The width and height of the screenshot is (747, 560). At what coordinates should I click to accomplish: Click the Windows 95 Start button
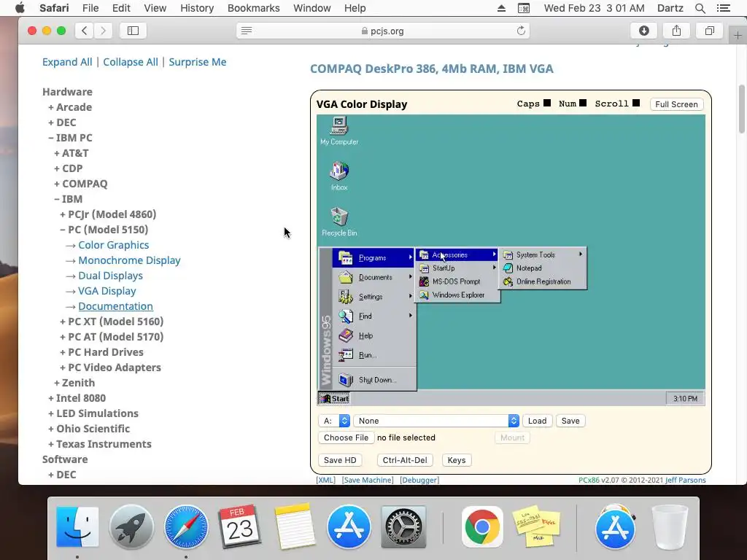point(334,399)
